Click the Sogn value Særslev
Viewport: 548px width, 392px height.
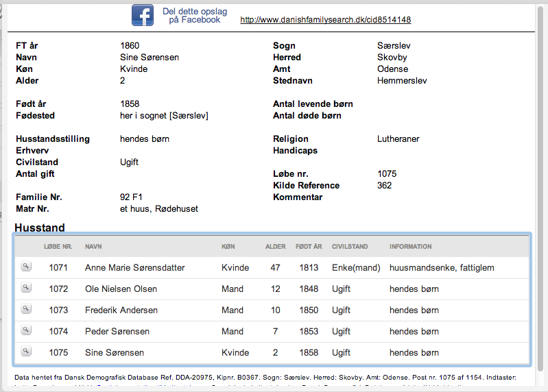(394, 46)
